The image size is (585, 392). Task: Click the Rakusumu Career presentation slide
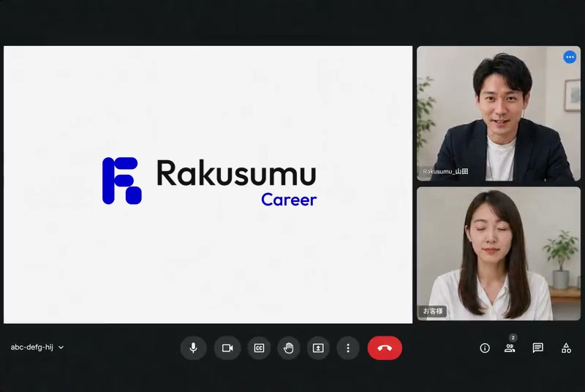point(208,184)
